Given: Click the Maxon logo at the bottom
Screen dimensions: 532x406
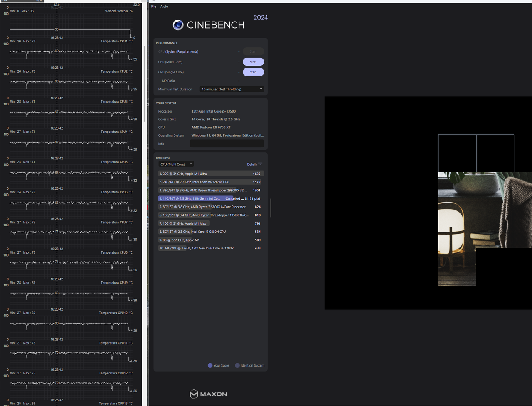Looking at the screenshot, I should click(x=208, y=394).
